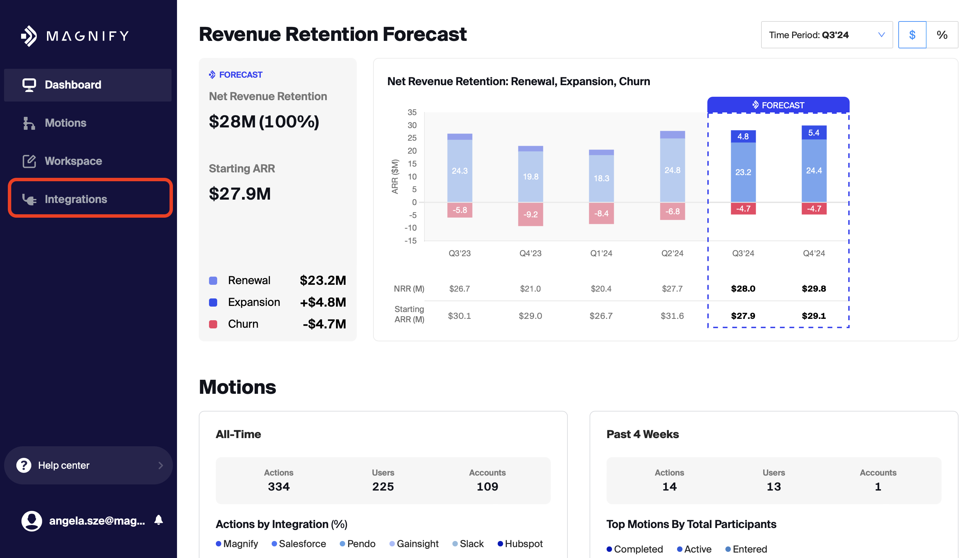Screen dimensions: 980x558
Task: Click the red Churn color swatch
Action: [x=213, y=324]
